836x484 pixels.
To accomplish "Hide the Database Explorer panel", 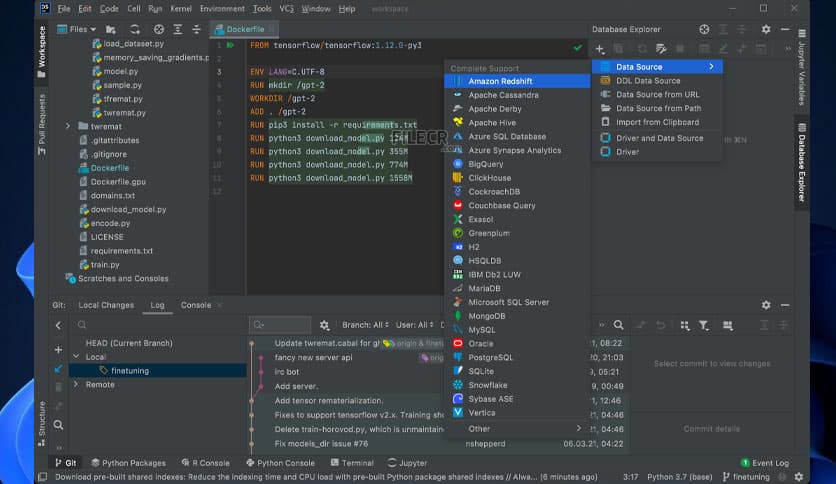I will pyautogui.click(x=785, y=29).
